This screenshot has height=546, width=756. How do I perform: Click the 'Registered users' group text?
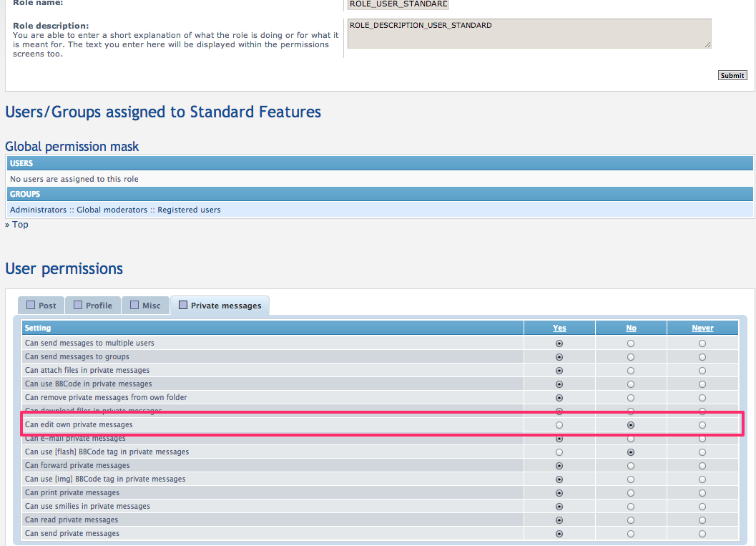[x=189, y=210]
